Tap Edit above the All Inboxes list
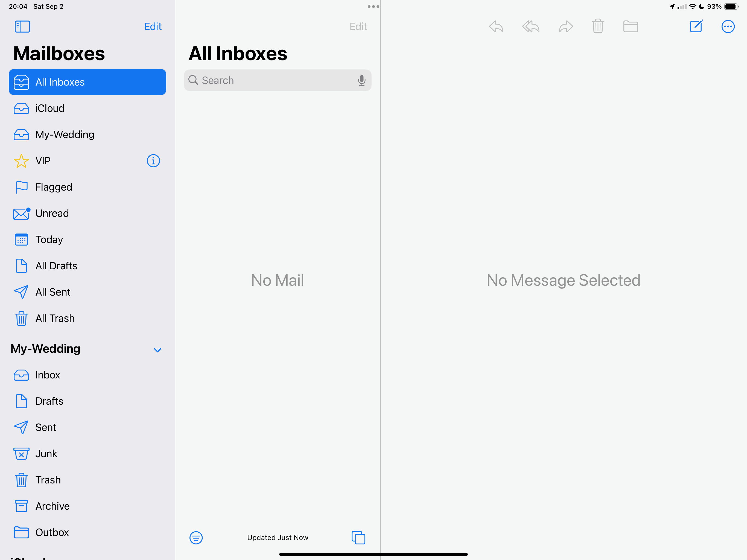Screen dimensions: 747x560 [x=358, y=26]
